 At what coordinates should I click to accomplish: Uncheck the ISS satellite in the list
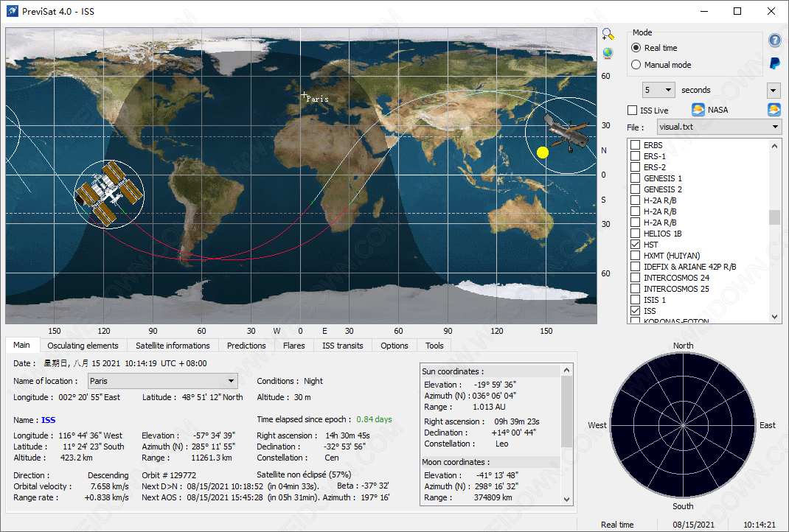636,311
